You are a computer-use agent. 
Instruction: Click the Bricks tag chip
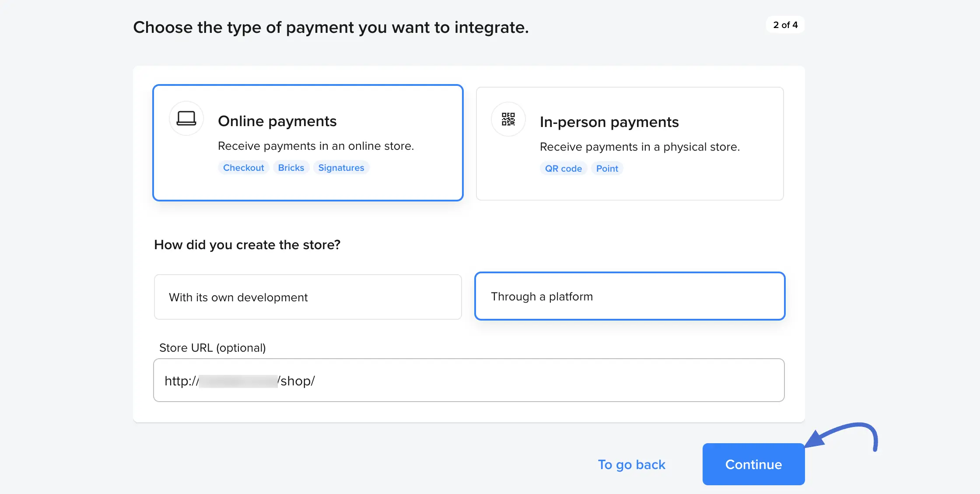click(291, 167)
